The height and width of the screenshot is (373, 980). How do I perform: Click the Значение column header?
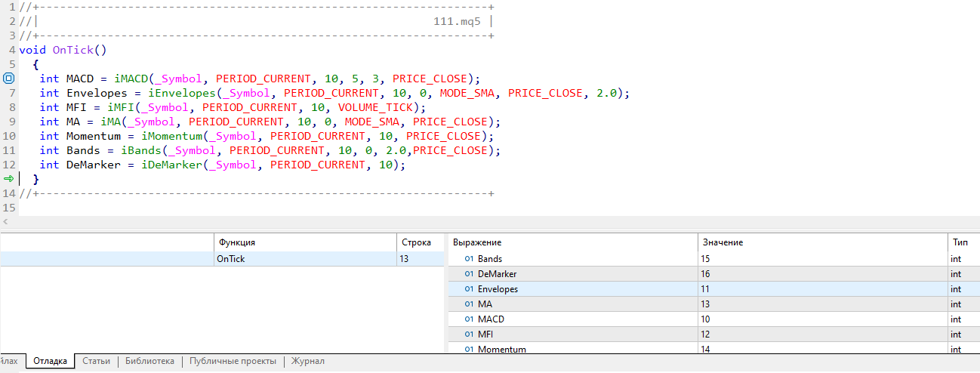point(822,242)
